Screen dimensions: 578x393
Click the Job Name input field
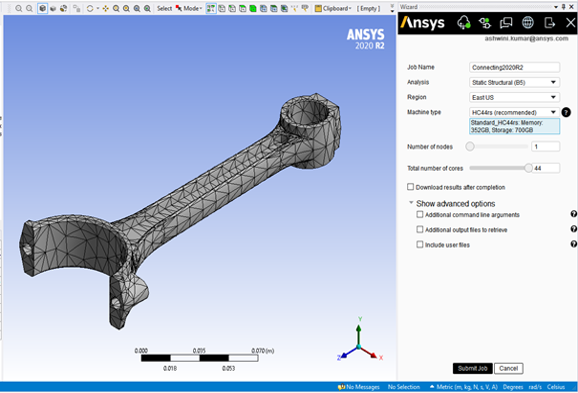pos(514,67)
